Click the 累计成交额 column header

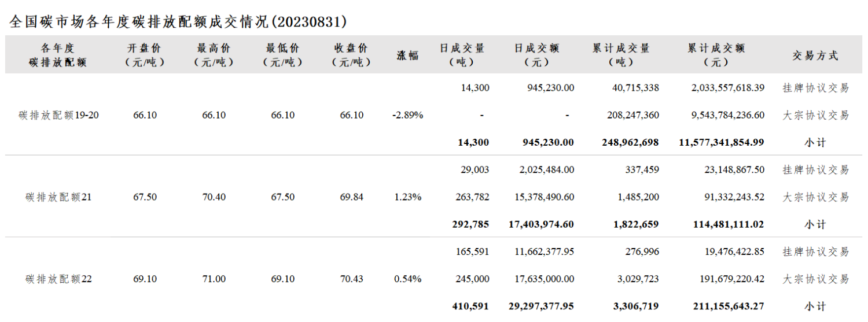point(716,55)
